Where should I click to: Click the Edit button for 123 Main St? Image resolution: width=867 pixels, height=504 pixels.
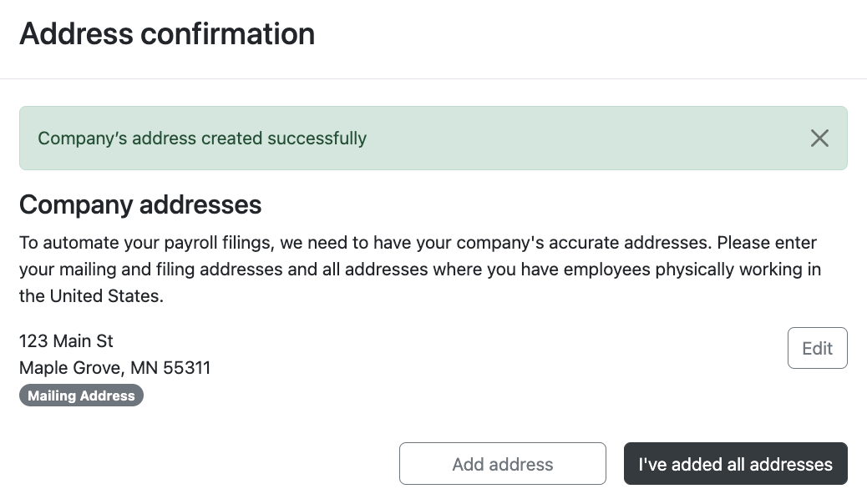click(x=817, y=348)
